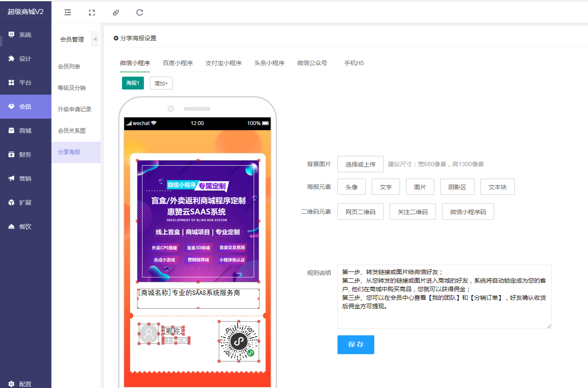Select the [昵称] text element on poster
This screenshot has height=388, width=588.
pyautogui.click(x=173, y=331)
